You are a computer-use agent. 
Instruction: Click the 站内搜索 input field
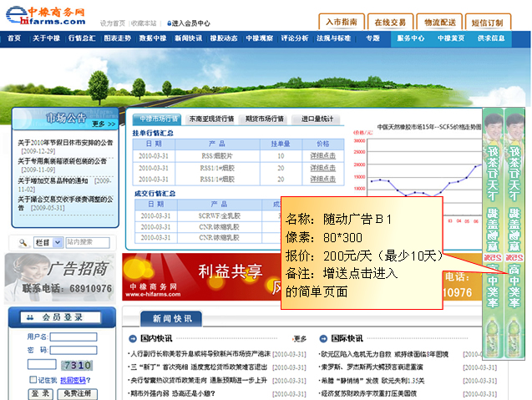click(88, 242)
